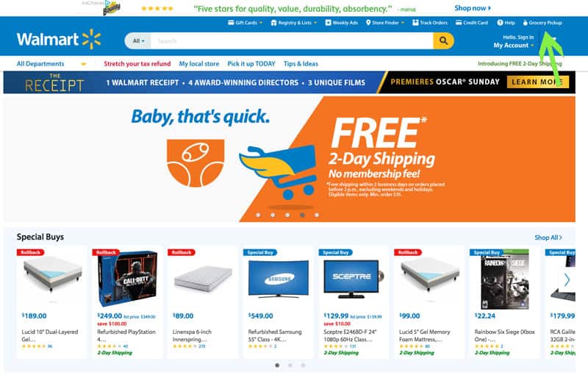Click the Walmart logo
The image size is (588, 375).
(59, 40)
